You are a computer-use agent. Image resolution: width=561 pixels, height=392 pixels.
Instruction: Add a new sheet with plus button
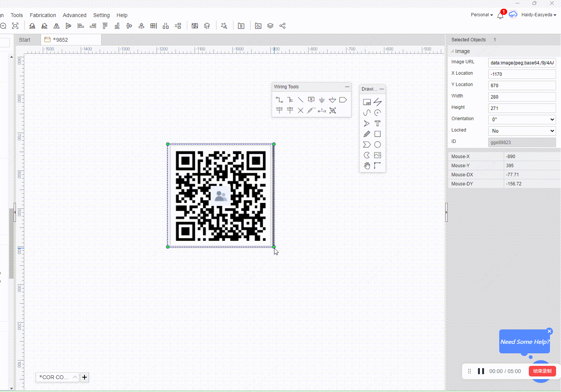(85, 377)
